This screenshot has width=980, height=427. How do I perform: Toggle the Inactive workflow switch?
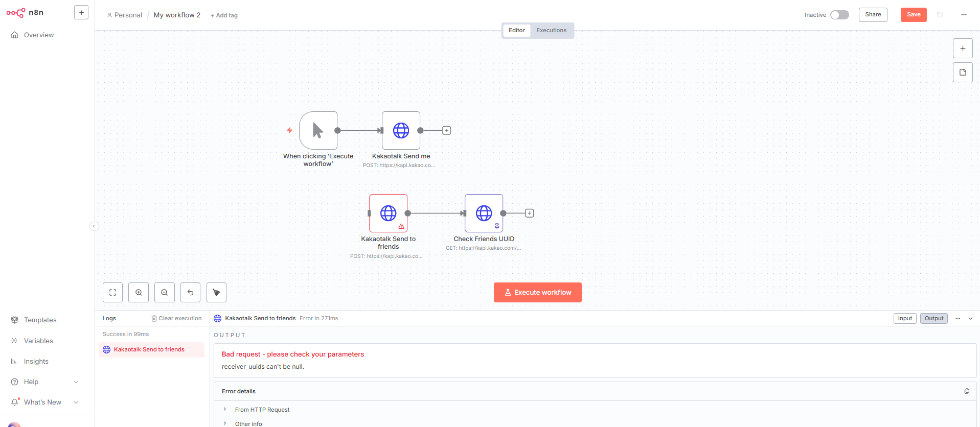pyautogui.click(x=839, y=15)
